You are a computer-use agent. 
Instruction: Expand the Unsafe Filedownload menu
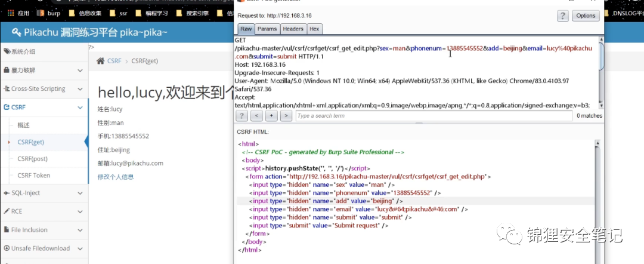[44, 248]
